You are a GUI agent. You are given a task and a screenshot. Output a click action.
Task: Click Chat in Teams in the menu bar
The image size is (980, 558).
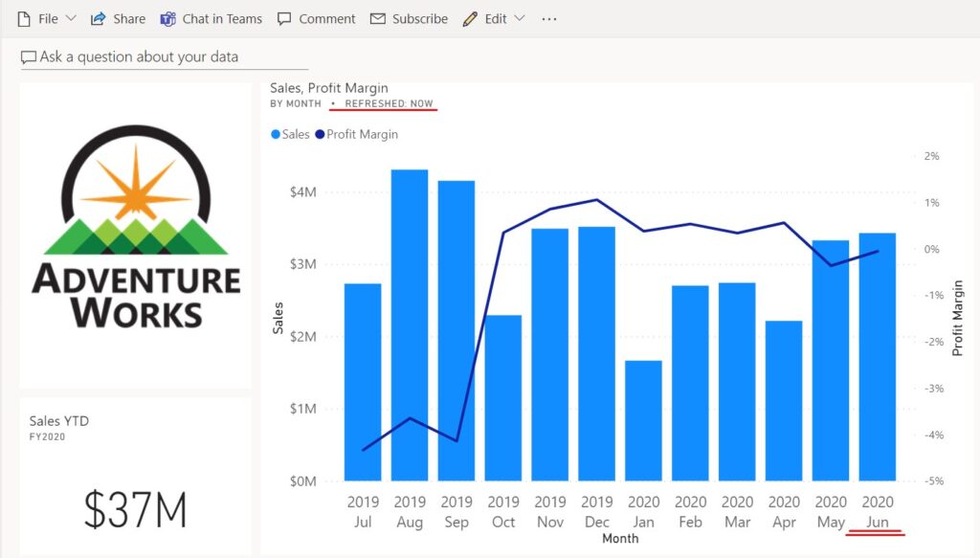click(x=211, y=17)
